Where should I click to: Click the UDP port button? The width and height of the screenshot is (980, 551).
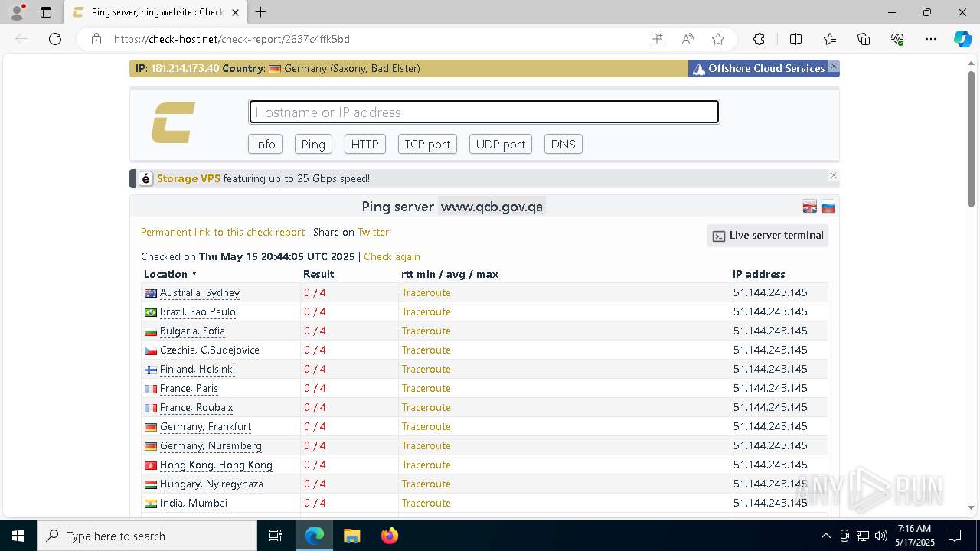[501, 144]
